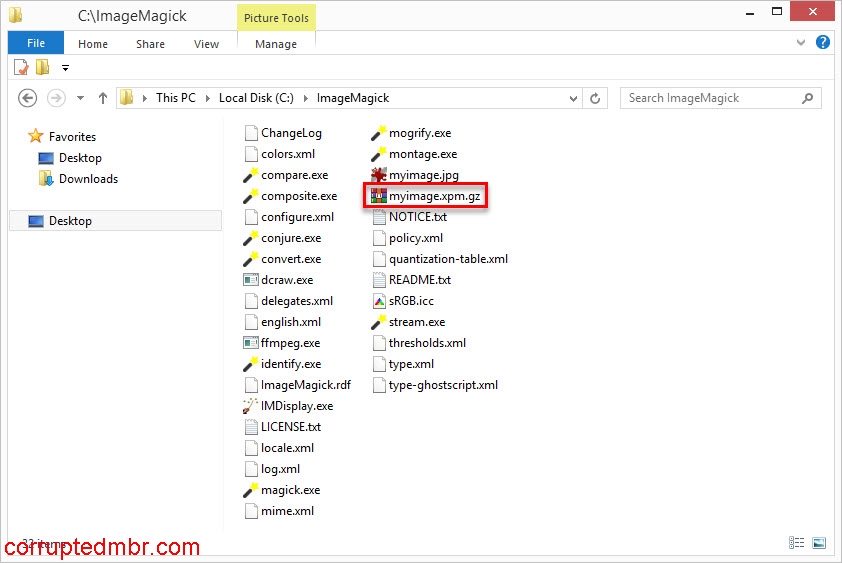
Task: Click the Refresh button beside address bar
Action: [x=596, y=98]
